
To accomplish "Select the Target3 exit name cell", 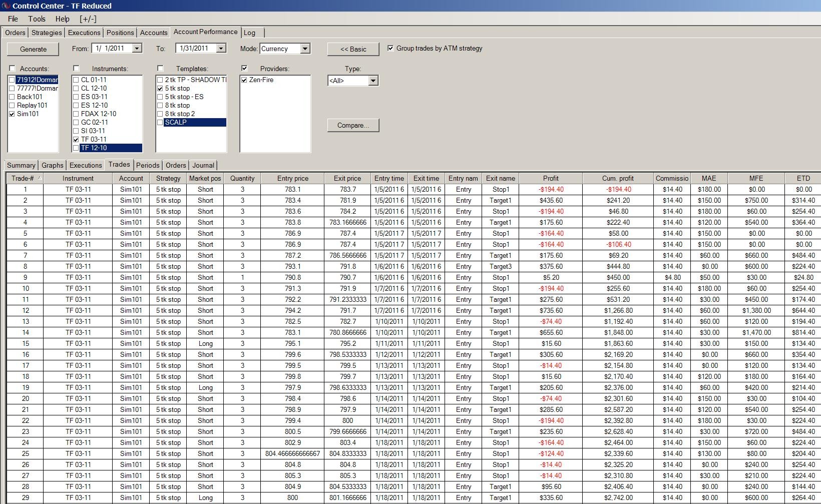I will point(501,266).
